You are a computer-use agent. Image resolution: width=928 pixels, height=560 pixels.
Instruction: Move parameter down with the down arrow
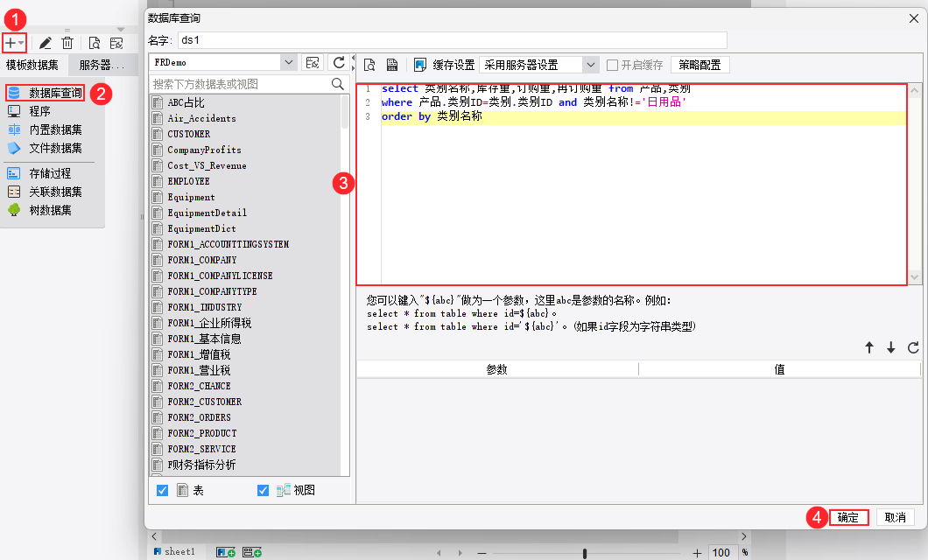(x=890, y=347)
